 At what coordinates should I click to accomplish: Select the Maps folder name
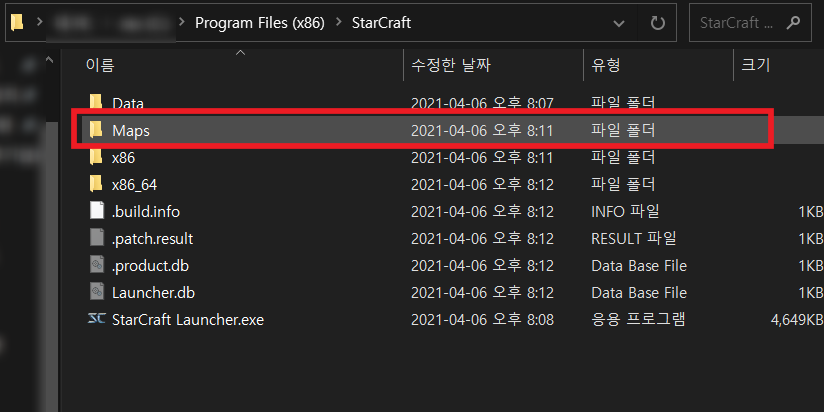coord(131,130)
